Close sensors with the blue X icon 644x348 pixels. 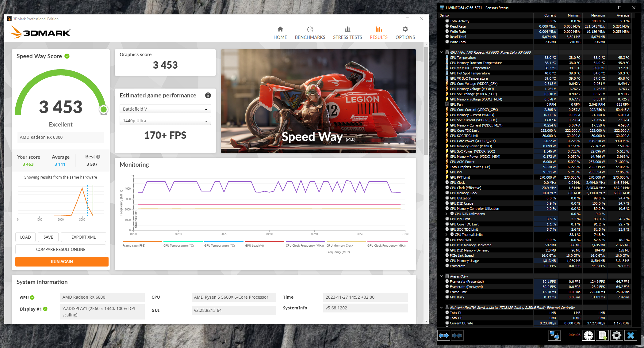pyautogui.click(x=631, y=335)
